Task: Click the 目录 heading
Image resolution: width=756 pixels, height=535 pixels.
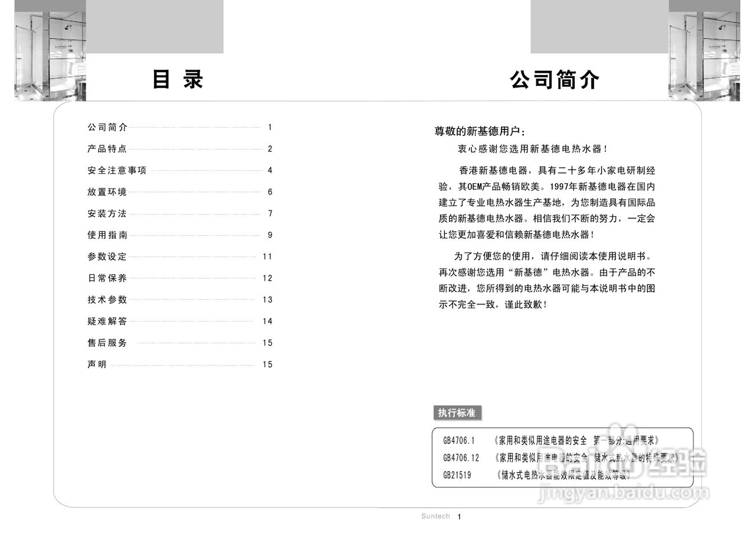Action: pos(178,79)
